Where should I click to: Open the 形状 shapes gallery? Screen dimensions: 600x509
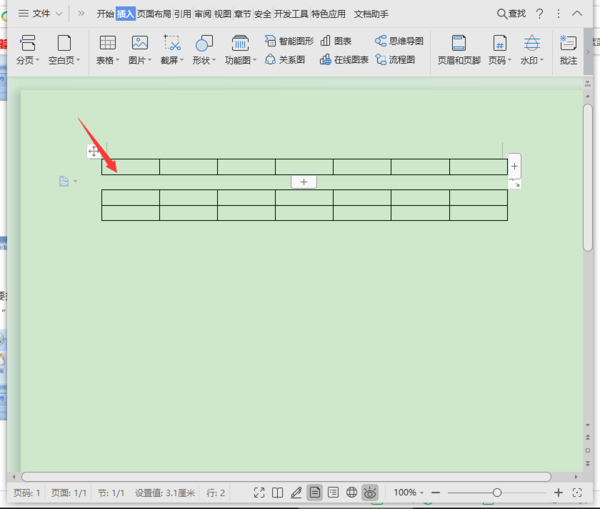(x=204, y=50)
